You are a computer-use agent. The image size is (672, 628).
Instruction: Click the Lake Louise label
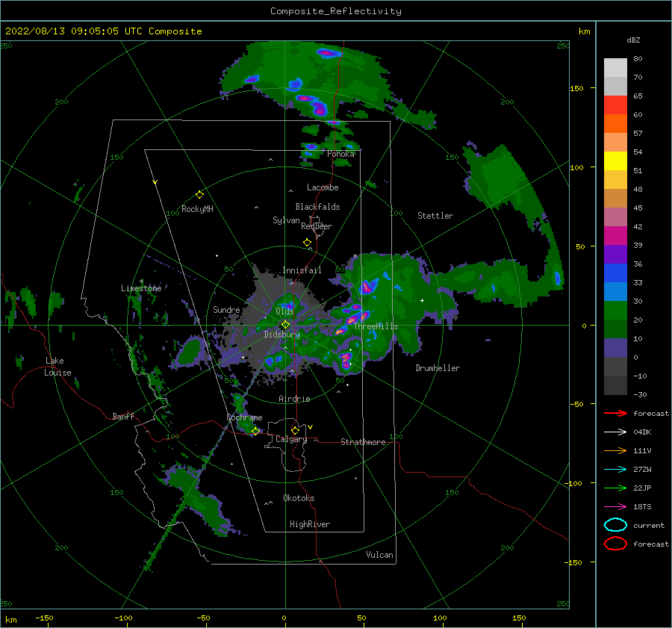click(57, 367)
